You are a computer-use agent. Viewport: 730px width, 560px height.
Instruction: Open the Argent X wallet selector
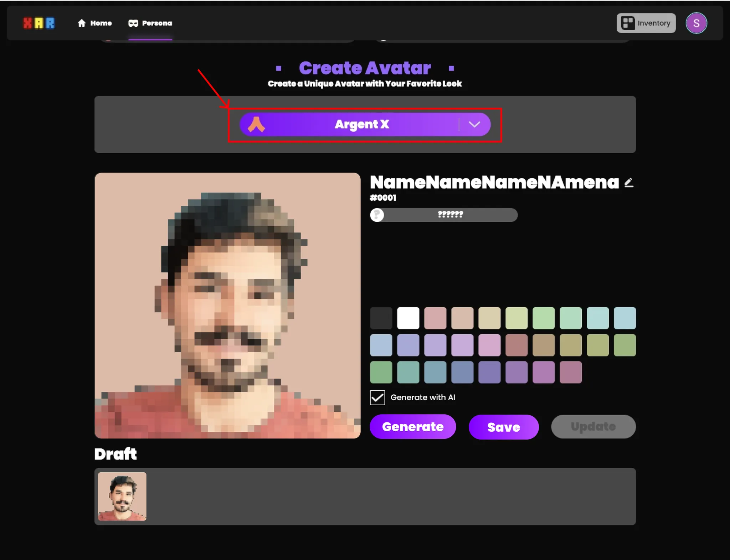point(361,124)
